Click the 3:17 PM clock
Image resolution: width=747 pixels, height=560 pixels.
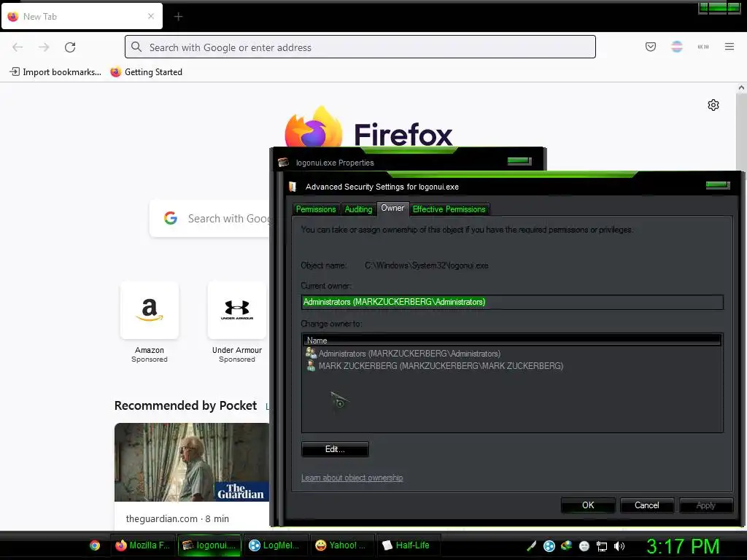click(x=683, y=546)
